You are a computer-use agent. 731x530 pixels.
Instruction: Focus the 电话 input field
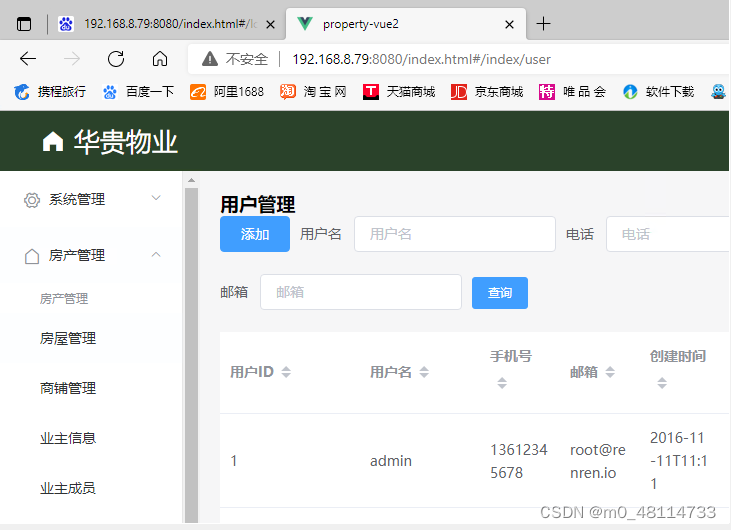coord(668,234)
